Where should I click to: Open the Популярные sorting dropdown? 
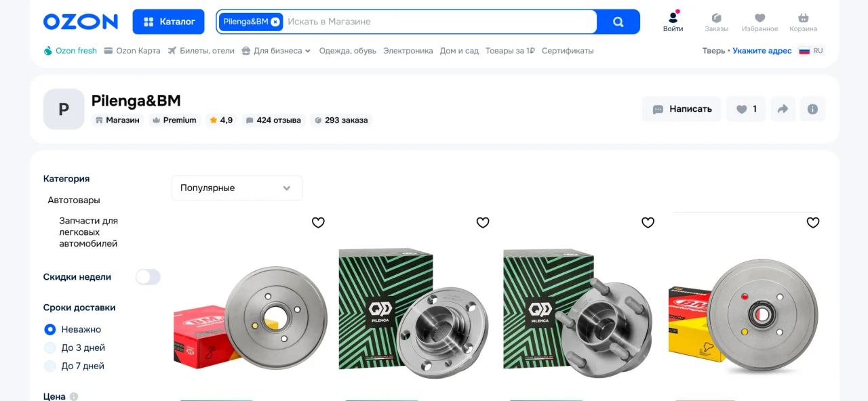point(237,188)
